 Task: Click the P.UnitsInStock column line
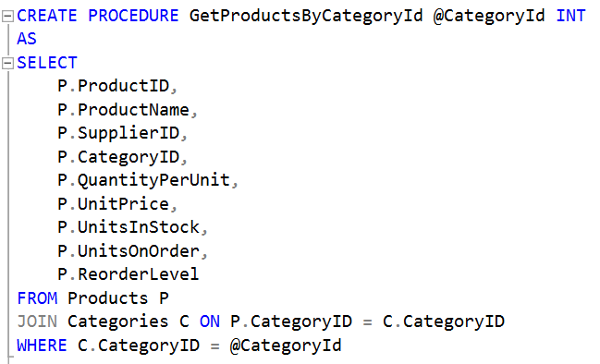point(132,228)
